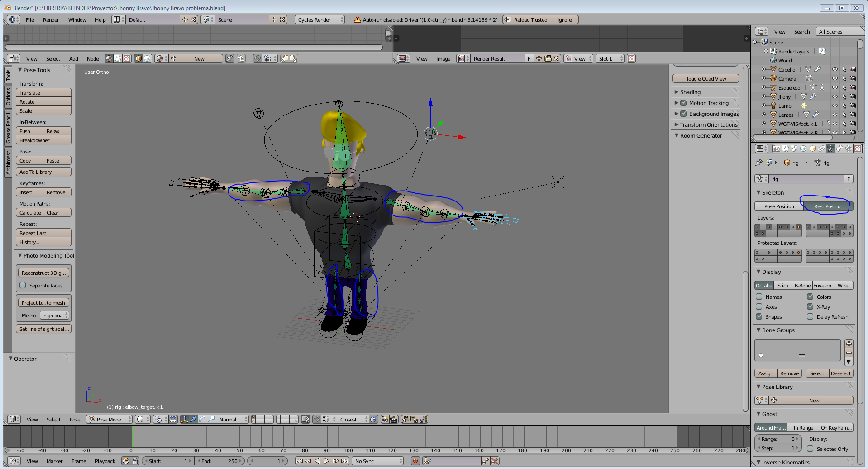This screenshot has height=469, width=868.
Task: Switch to the Grease Pencil sidebar tab
Action: click(8, 128)
